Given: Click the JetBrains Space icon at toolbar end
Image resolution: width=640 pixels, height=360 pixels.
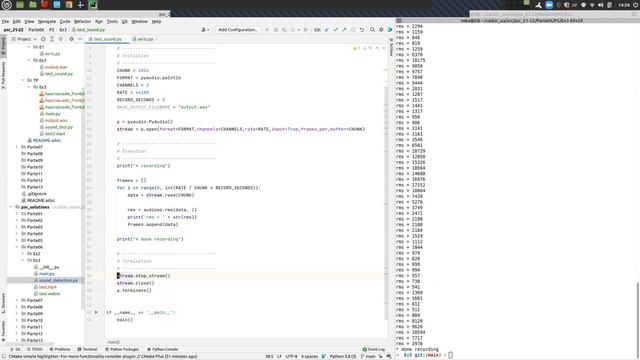Looking at the screenshot, I should pyautogui.click(x=390, y=30).
